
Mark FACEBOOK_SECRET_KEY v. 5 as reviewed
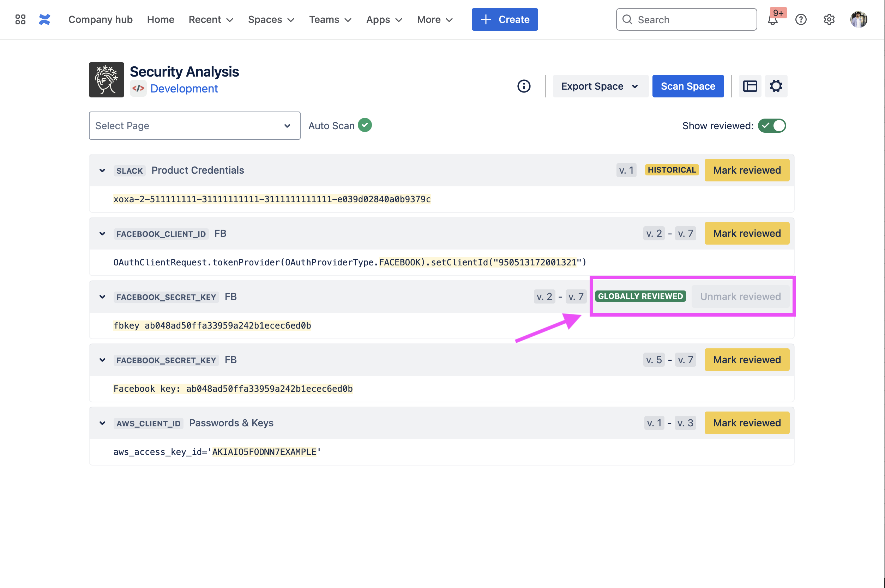pyautogui.click(x=747, y=360)
